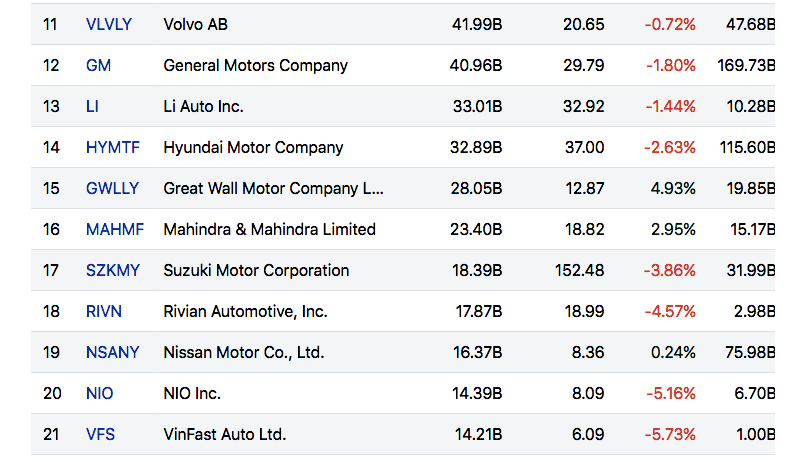This screenshot has width=799, height=462.
Task: Click the truncated Great Wall Motor Company name
Action: pos(273,188)
